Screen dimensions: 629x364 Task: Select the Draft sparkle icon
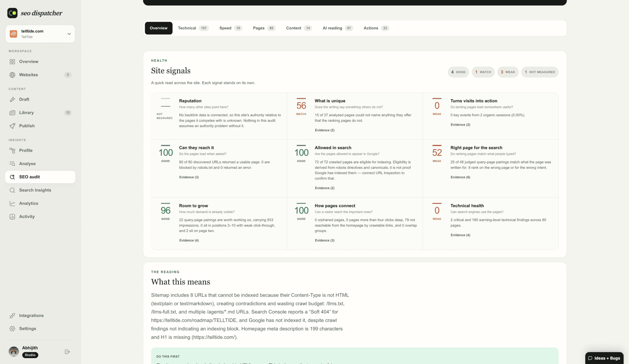[x=12, y=99]
